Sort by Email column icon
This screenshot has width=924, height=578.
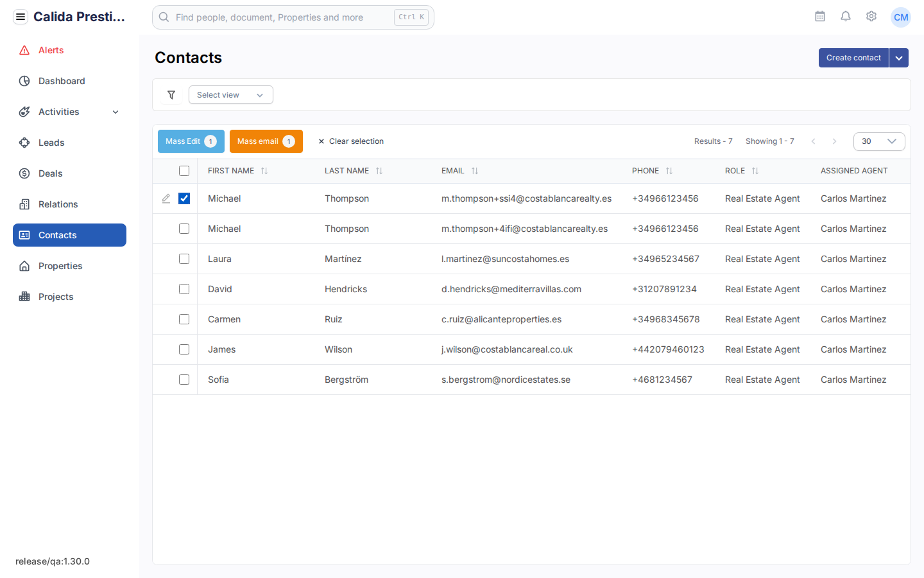[475, 171]
